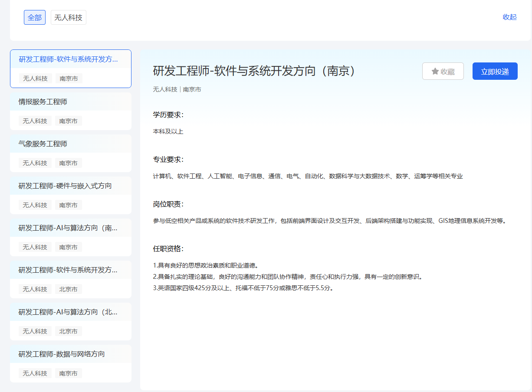Select 研发工程师-数据与网络方向 job card
The width and height of the screenshot is (532, 392).
tap(62, 354)
